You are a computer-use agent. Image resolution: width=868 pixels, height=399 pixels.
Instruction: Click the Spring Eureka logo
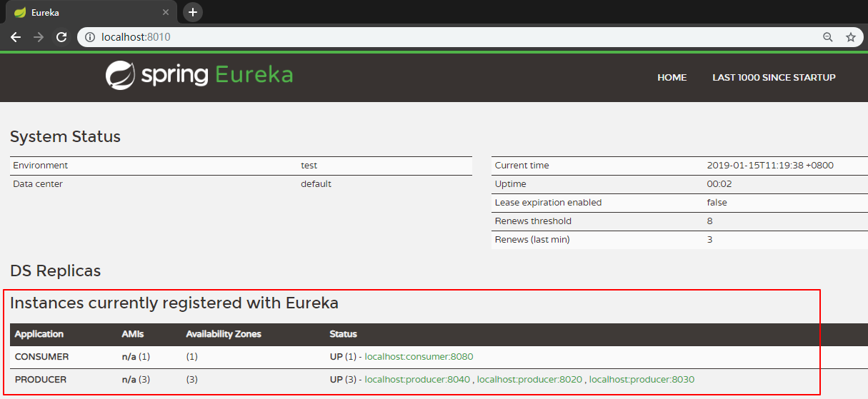(x=199, y=75)
